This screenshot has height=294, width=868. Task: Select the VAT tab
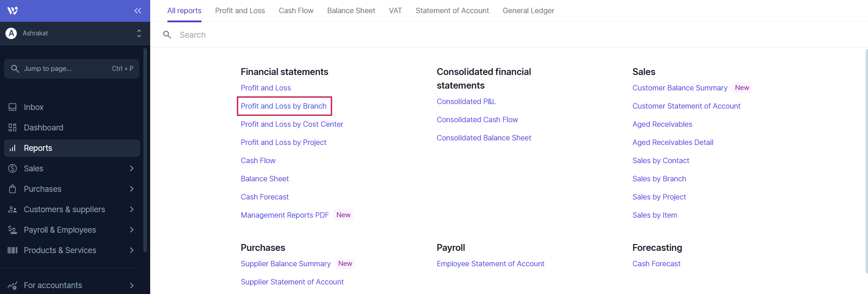pyautogui.click(x=395, y=10)
